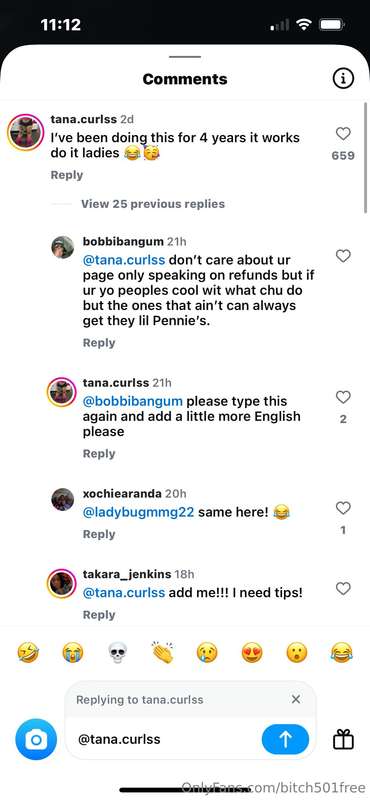Reply to xochiearanda's comment
The image size is (370, 800).
tap(99, 534)
